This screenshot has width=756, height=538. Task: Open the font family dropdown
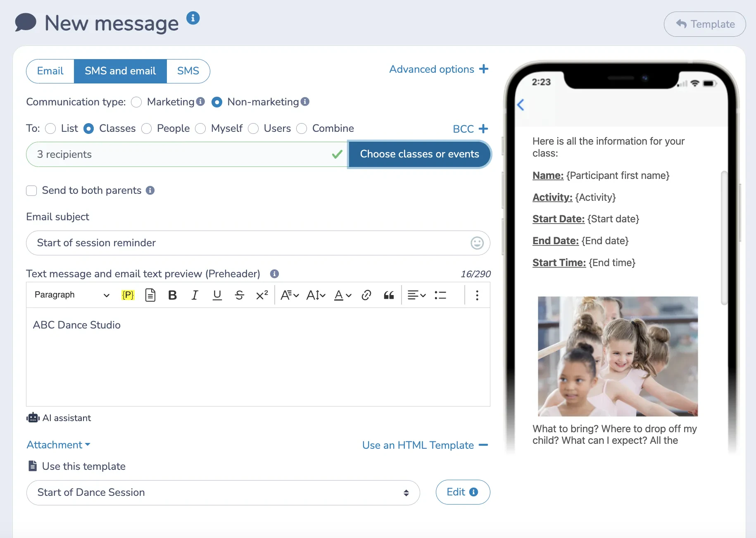(290, 295)
